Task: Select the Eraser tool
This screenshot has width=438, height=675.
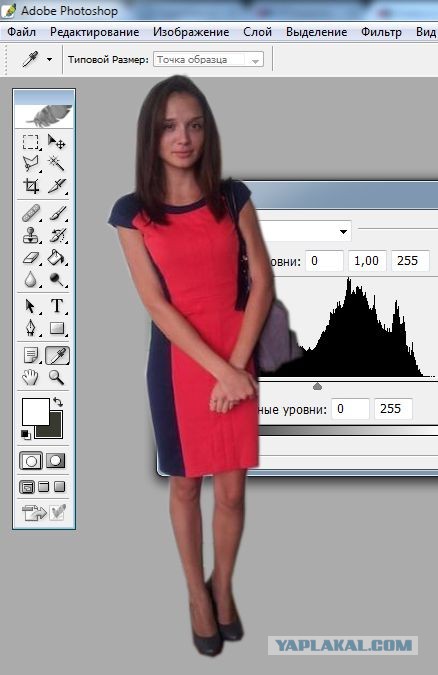Action: tap(31, 258)
